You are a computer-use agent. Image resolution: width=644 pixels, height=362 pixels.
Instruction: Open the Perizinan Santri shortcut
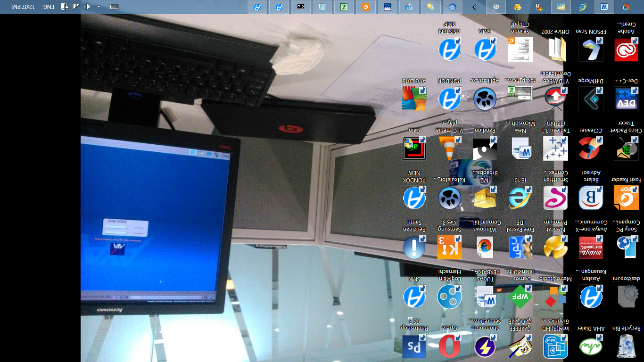[414, 247]
